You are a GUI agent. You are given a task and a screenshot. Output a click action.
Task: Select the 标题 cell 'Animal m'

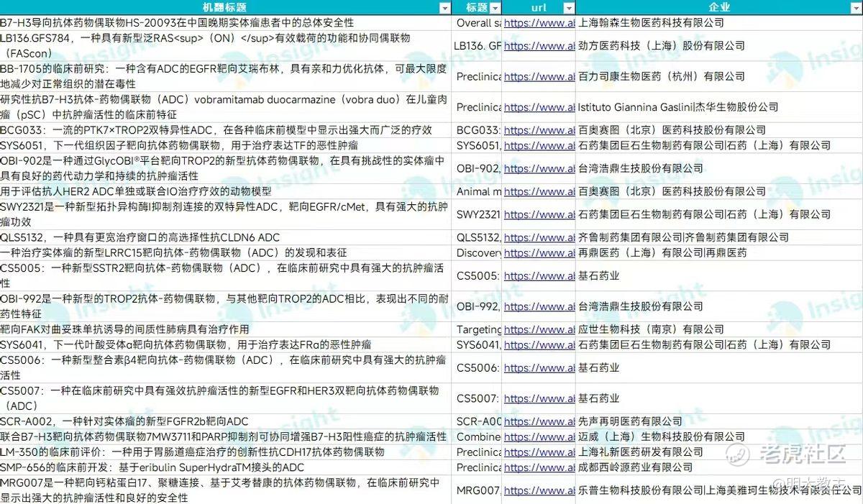[478, 192]
